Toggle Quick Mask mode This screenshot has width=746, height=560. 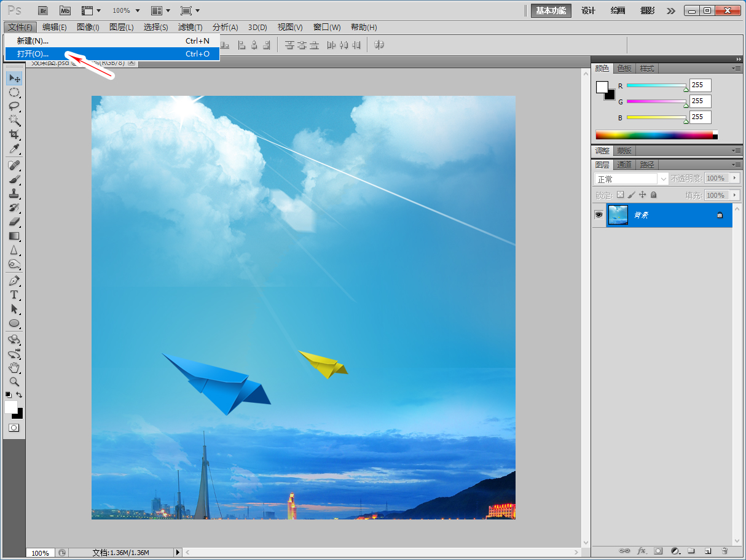point(14,427)
